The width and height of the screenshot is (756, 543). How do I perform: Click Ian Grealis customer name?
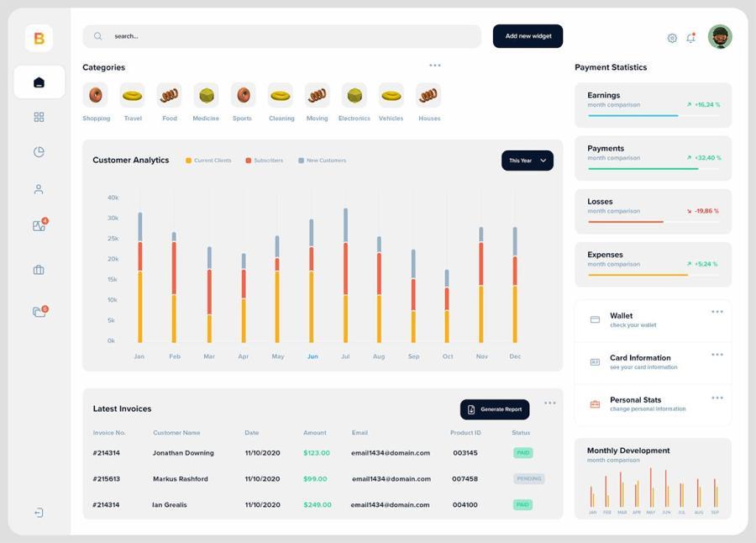tap(169, 505)
